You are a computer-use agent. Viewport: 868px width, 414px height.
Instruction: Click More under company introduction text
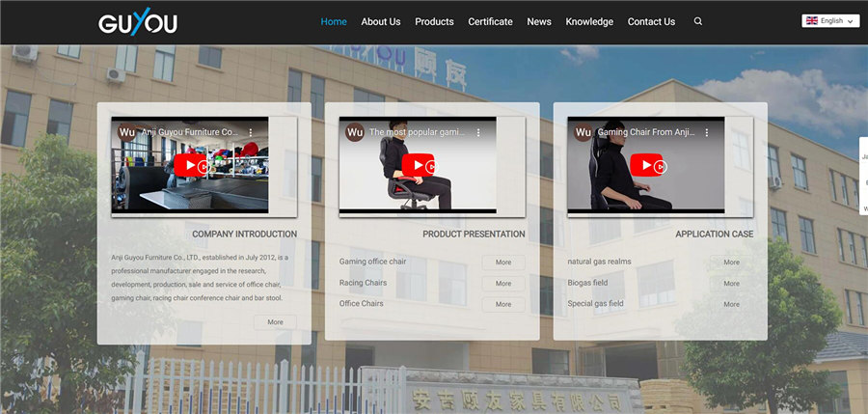[275, 322]
